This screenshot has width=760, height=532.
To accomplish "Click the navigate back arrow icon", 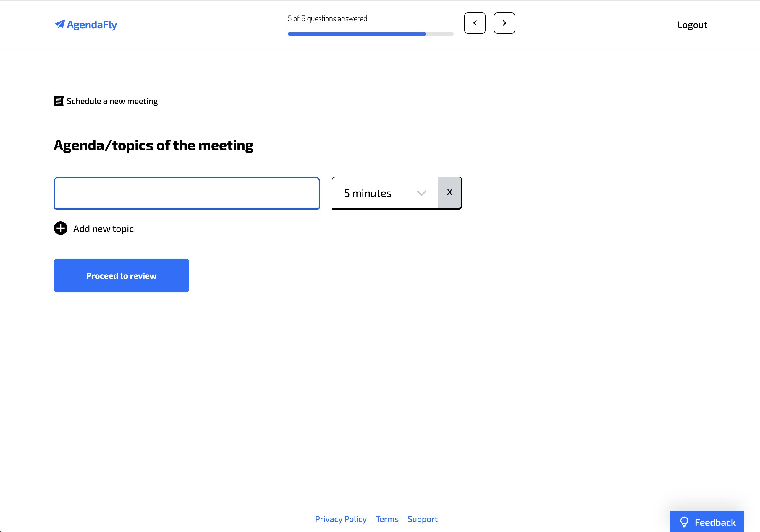I will 475,23.
